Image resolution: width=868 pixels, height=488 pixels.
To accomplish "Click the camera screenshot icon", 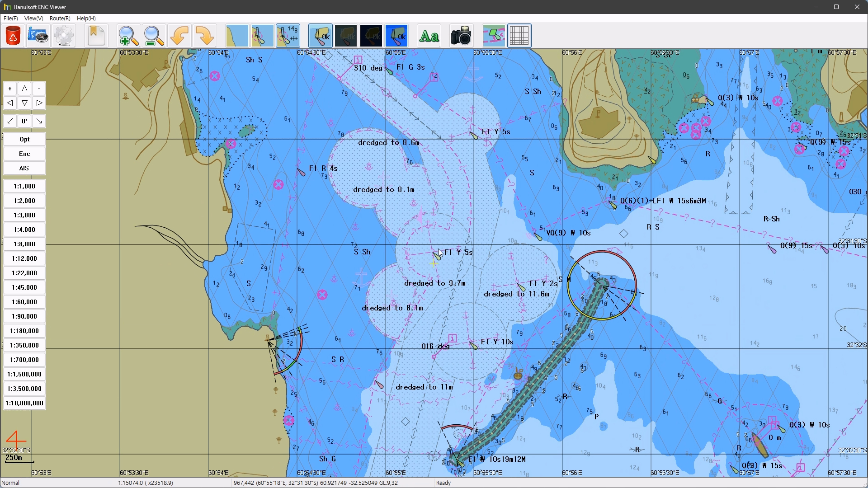I will click(x=461, y=36).
